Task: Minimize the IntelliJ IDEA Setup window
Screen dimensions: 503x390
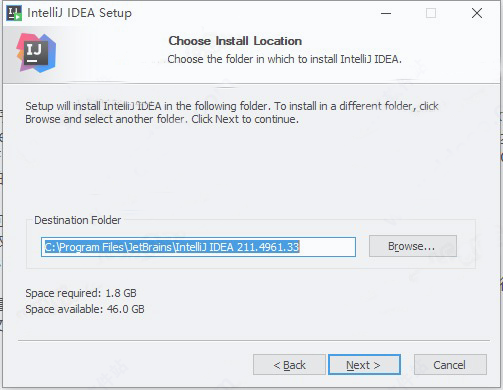Action: click(386, 13)
